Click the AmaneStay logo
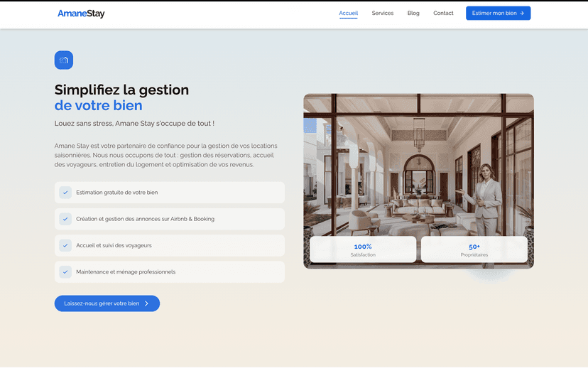 point(81,14)
